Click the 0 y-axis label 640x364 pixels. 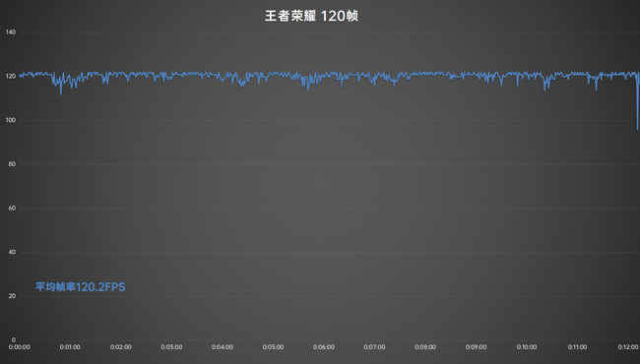click(x=14, y=340)
